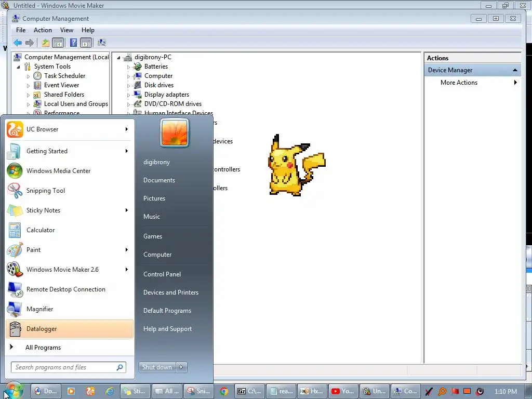Collapse the Device Manager actions section
Screen dimensions: 532x399
pyautogui.click(x=515, y=70)
